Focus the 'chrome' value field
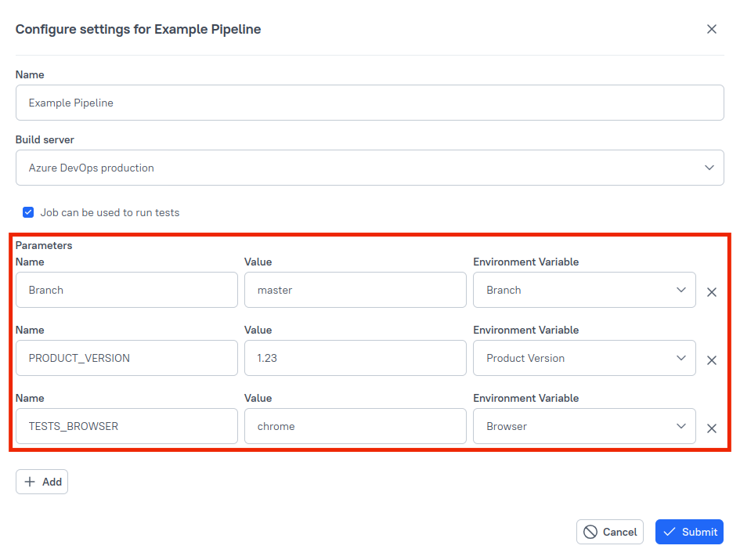Screen dimensions: 740x560 pyautogui.click(x=356, y=426)
